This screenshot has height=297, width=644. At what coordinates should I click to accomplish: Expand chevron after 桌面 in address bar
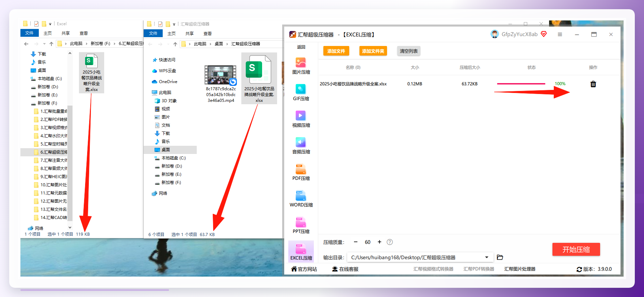click(227, 44)
